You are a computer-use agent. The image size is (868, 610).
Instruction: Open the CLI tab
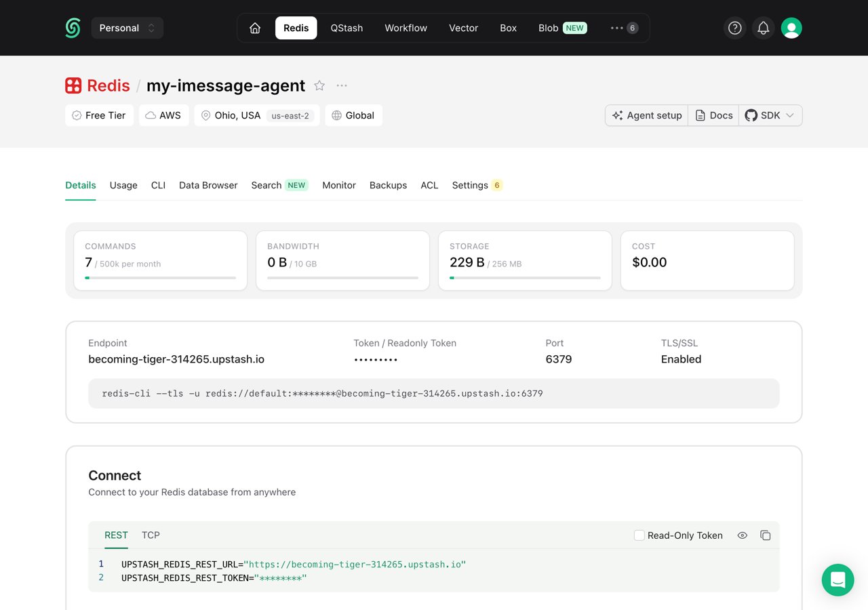(x=158, y=185)
